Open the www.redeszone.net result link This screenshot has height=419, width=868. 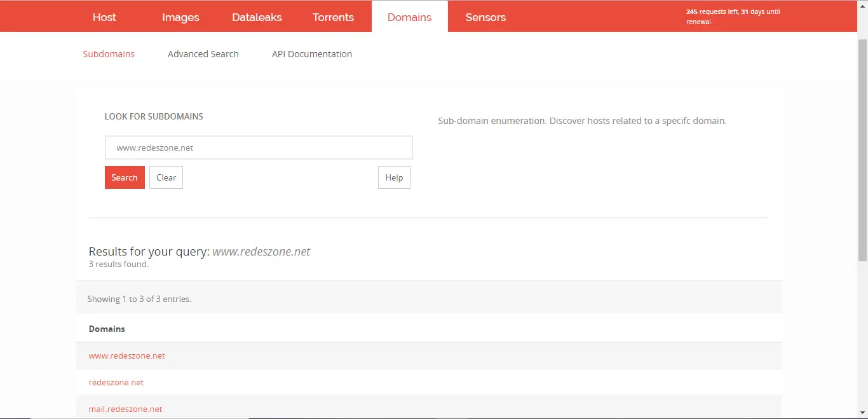click(127, 355)
